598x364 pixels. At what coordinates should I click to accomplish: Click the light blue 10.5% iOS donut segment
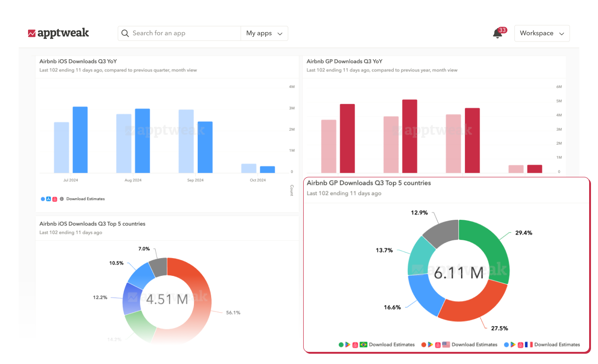[142, 277]
